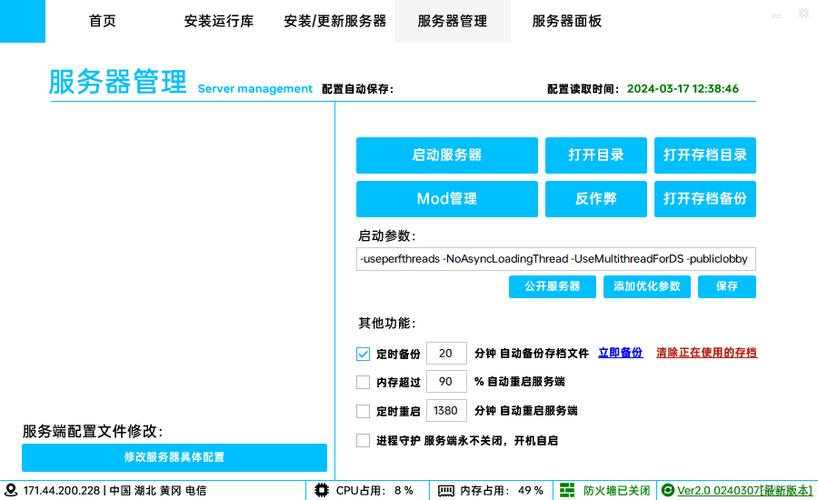
Task: Click the 清除正在使用的存档 link
Action: [x=706, y=353]
